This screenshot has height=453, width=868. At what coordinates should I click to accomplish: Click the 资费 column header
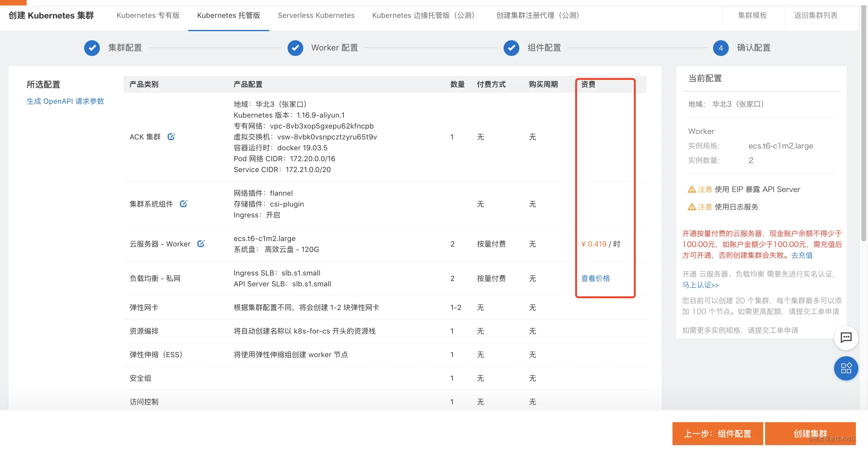[x=588, y=84]
